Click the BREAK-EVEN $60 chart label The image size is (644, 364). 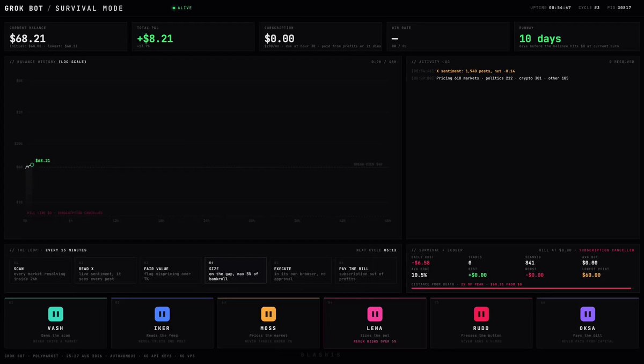point(368,164)
